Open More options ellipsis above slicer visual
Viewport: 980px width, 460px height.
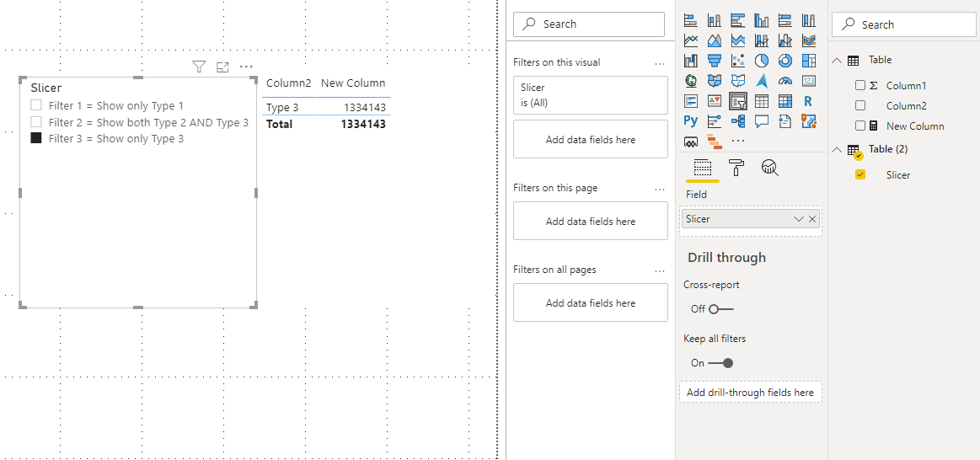pos(246,67)
